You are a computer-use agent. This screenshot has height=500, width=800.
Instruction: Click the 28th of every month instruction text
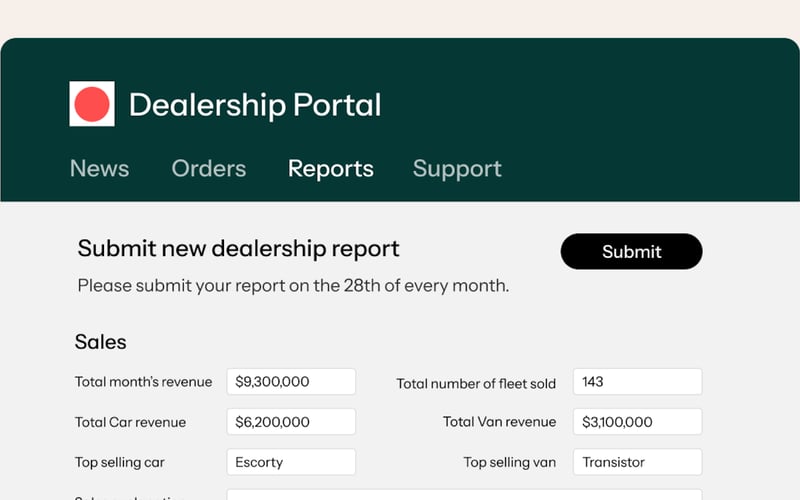click(x=293, y=286)
